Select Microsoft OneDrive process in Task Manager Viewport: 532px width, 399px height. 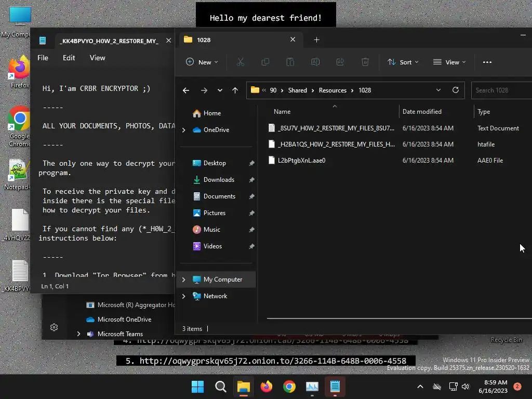pyautogui.click(x=119, y=320)
